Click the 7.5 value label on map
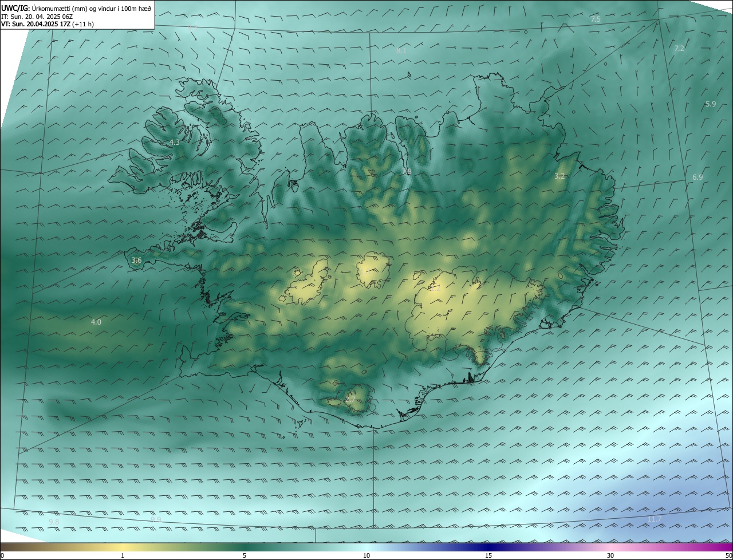 596,19
